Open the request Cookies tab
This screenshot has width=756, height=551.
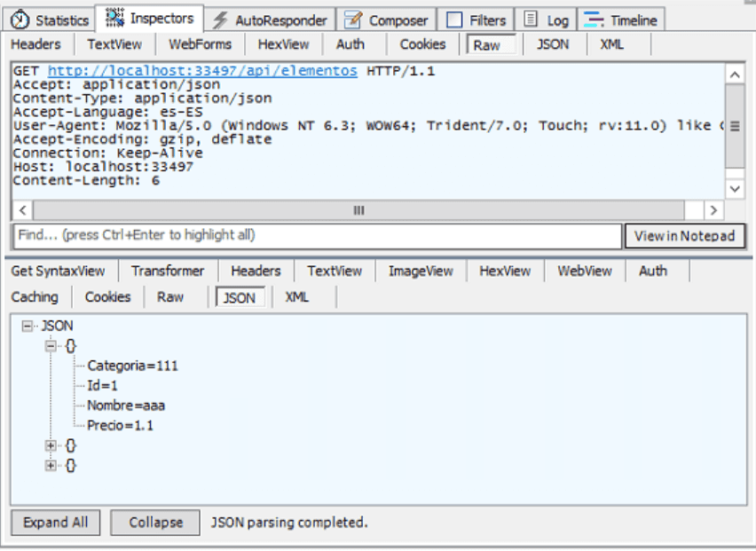pos(422,44)
